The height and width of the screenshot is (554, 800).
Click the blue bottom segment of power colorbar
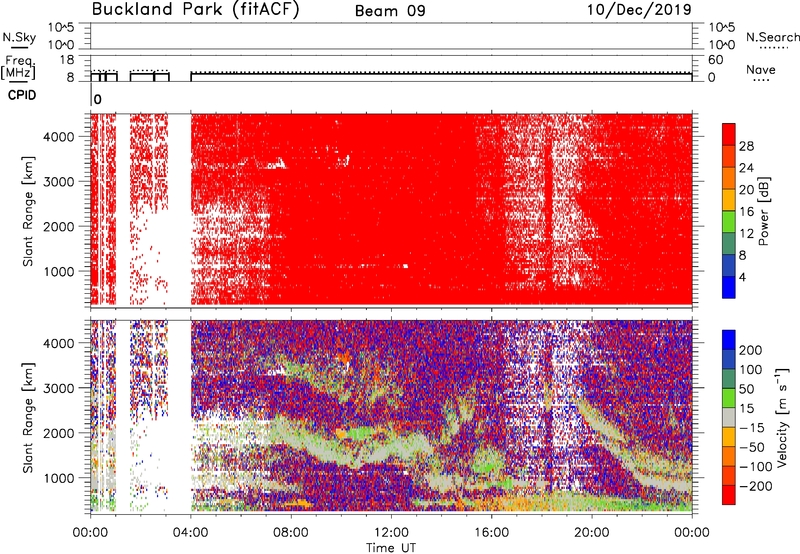(x=729, y=287)
